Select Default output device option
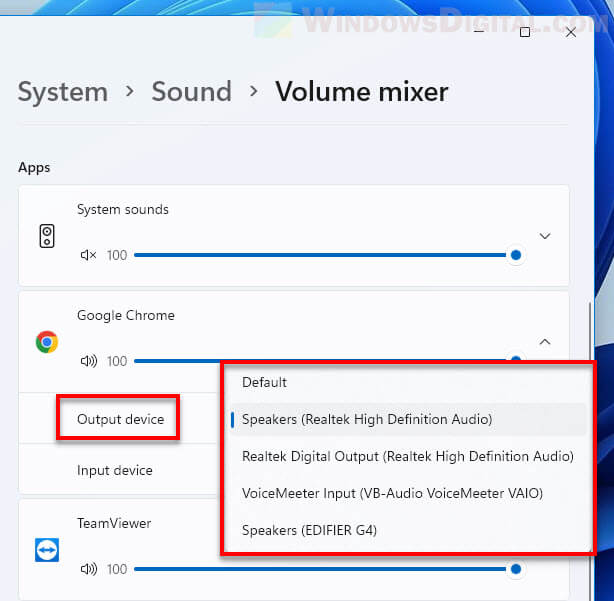 [408, 382]
